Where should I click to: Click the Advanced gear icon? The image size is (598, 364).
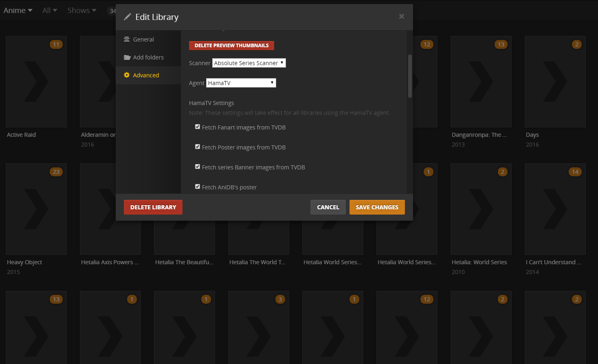[127, 75]
